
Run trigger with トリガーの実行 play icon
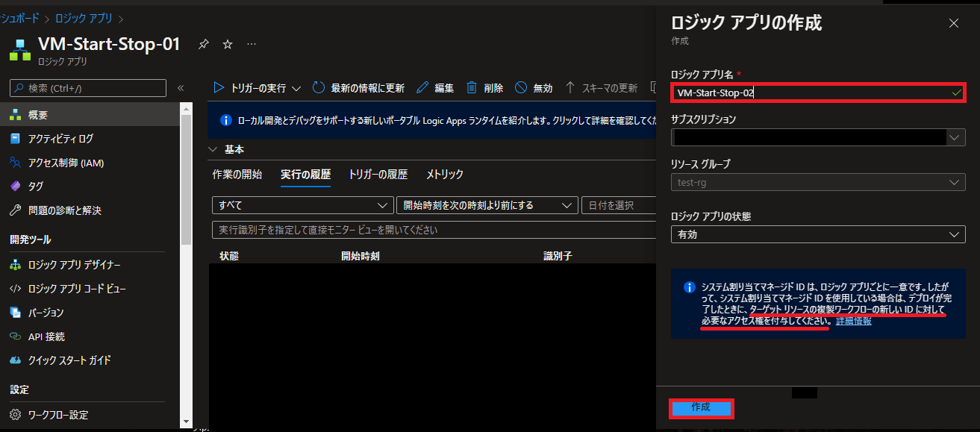219,88
